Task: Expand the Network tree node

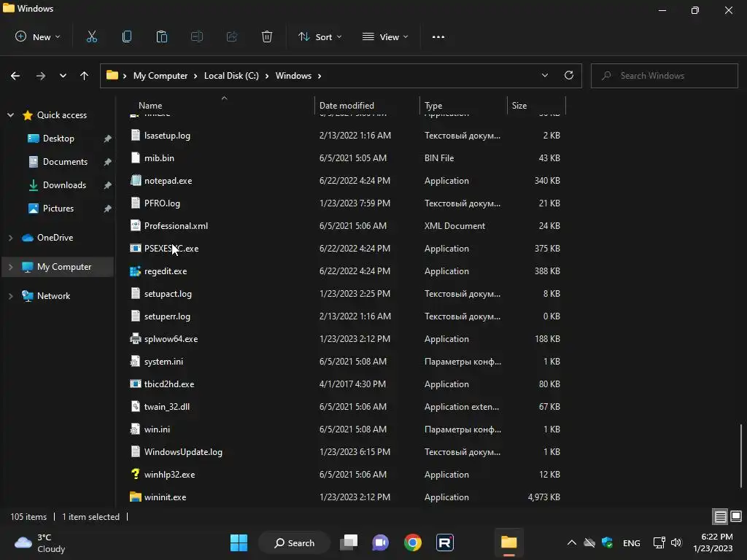Action: (10, 296)
